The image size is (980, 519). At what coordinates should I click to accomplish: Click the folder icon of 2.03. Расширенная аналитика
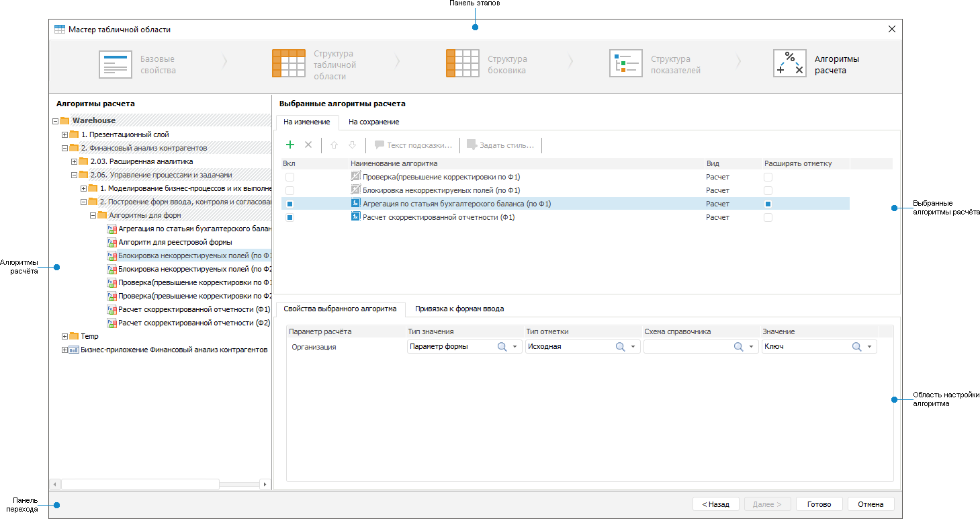click(x=84, y=161)
